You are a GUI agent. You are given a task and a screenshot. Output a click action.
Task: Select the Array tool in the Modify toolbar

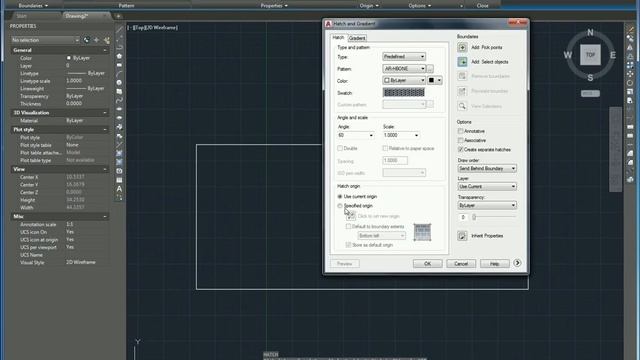[x=630, y=65]
